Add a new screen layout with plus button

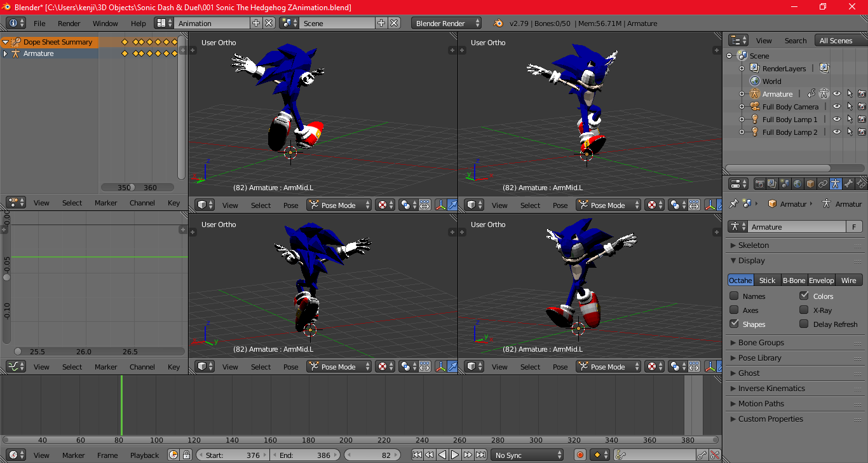(256, 23)
